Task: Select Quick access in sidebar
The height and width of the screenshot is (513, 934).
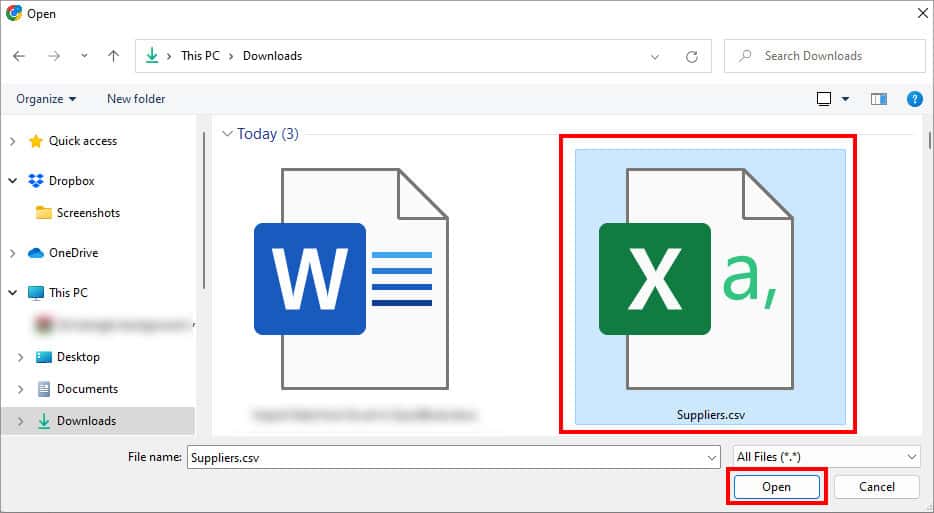Action: [x=83, y=141]
